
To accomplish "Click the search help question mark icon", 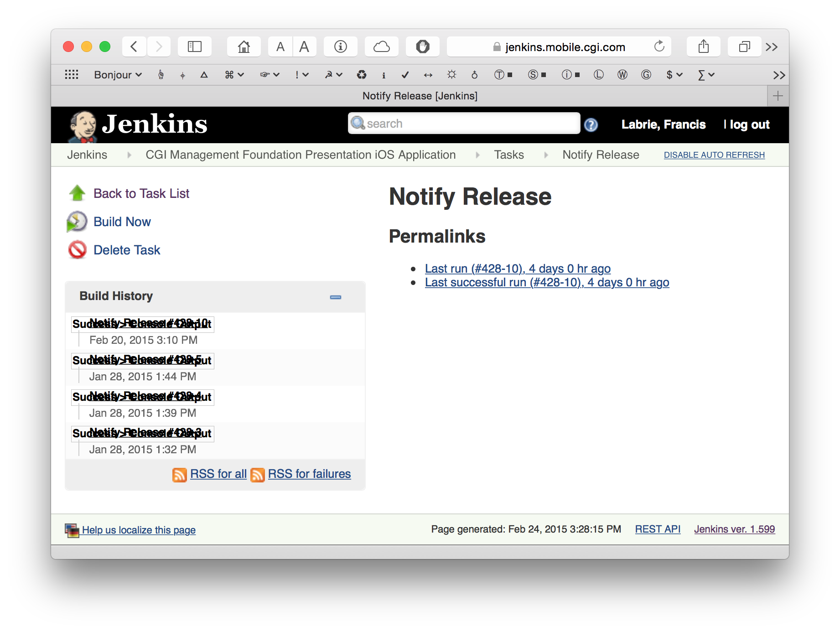I will [x=591, y=125].
